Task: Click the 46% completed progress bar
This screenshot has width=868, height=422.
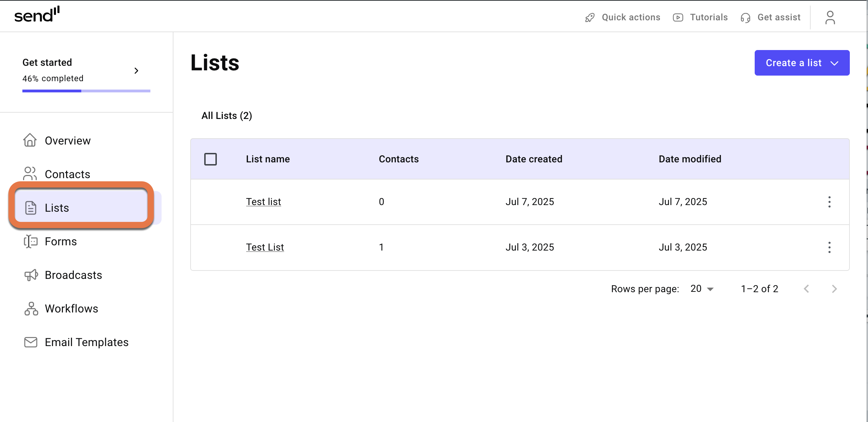Action: (x=86, y=91)
